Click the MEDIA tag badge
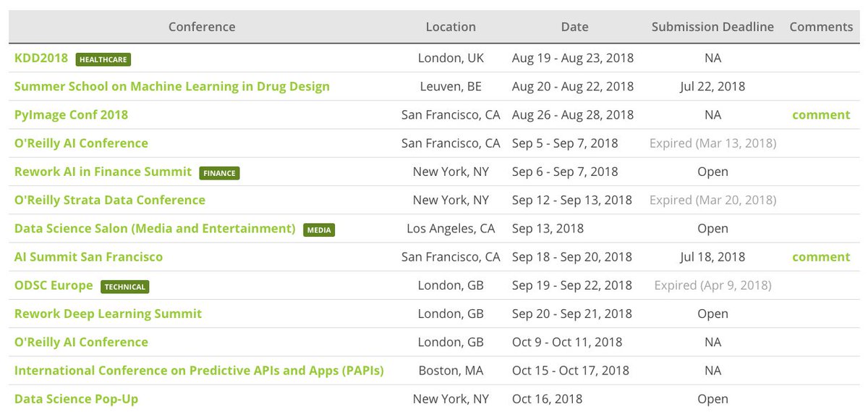This screenshot has width=868, height=412. coord(319,230)
